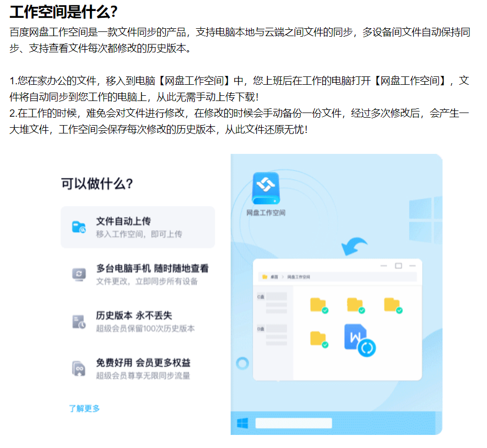Open the top-right synced folder
Viewport: 487px width, 448px height.
[392, 305]
